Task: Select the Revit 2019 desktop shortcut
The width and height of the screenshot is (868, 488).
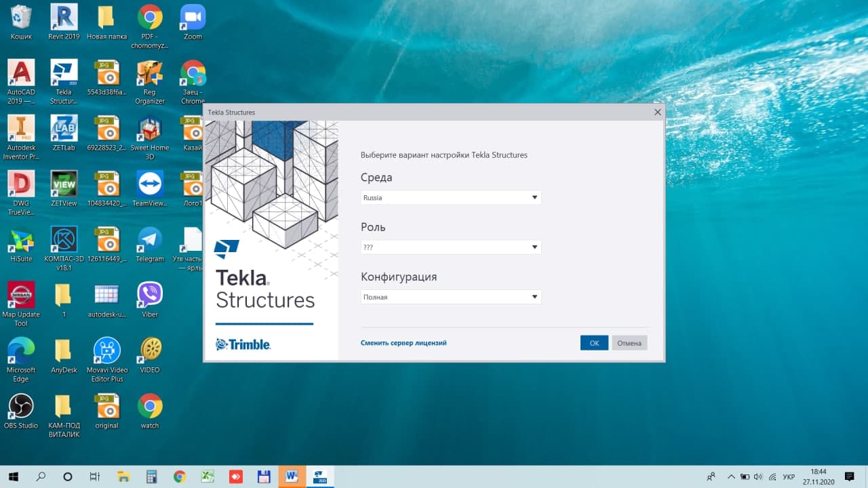Action: point(64,22)
